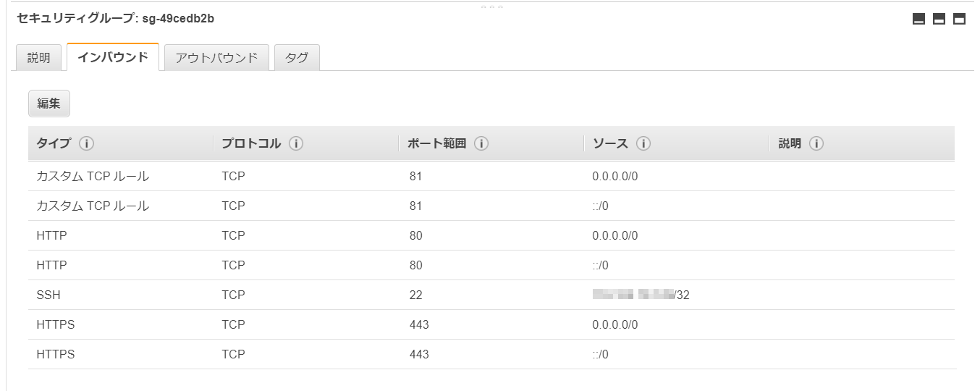This screenshot has height=391, width=980.
Task: Open the アウトバウンド tab
Action: 216,58
